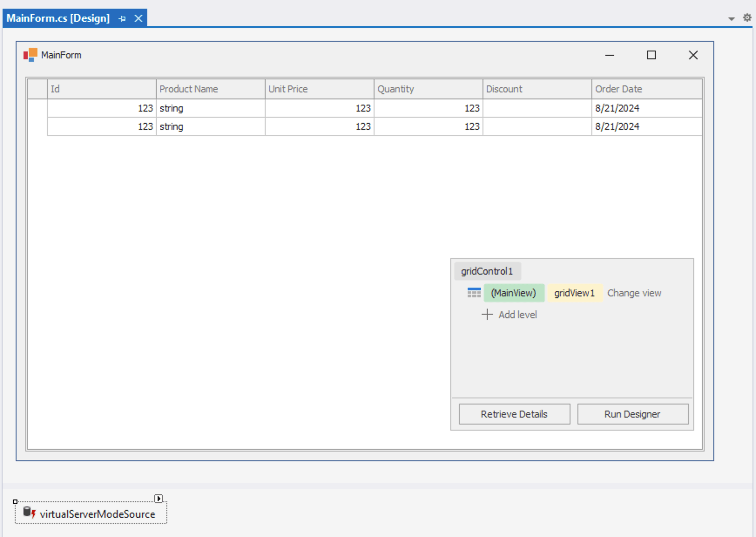Select gridView1 in the grid designer panel

574,292
